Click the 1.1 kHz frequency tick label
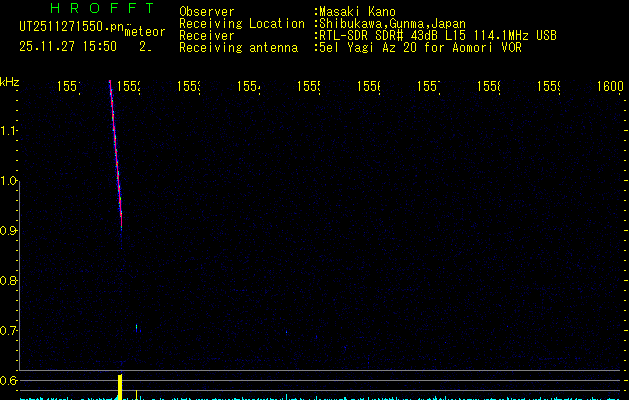Viewport: 629px width, 400px height. point(10,131)
